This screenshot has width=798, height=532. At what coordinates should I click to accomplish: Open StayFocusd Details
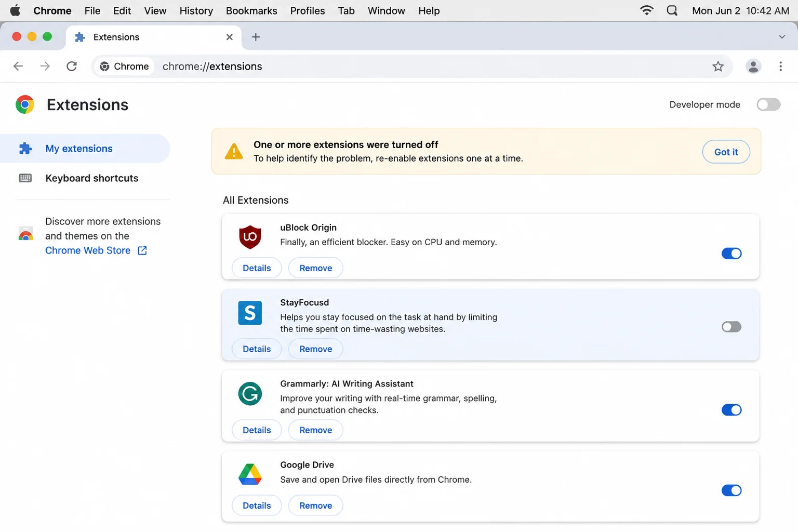(x=257, y=349)
